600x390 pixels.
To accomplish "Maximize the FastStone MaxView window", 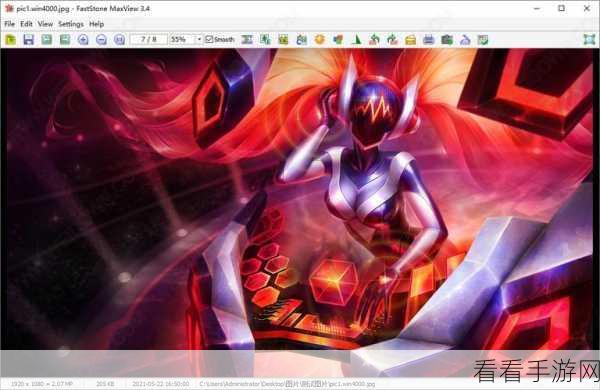I will point(561,8).
